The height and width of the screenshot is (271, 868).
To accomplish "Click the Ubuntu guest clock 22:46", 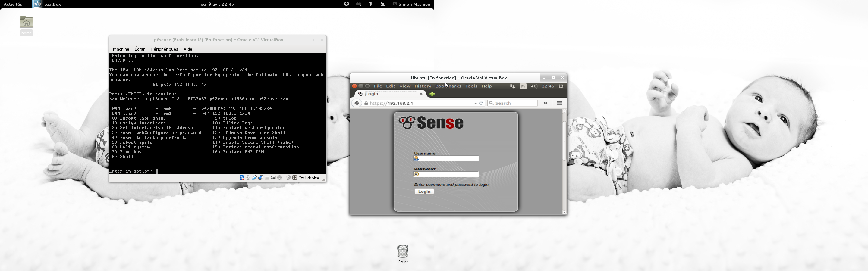I will pyautogui.click(x=548, y=86).
